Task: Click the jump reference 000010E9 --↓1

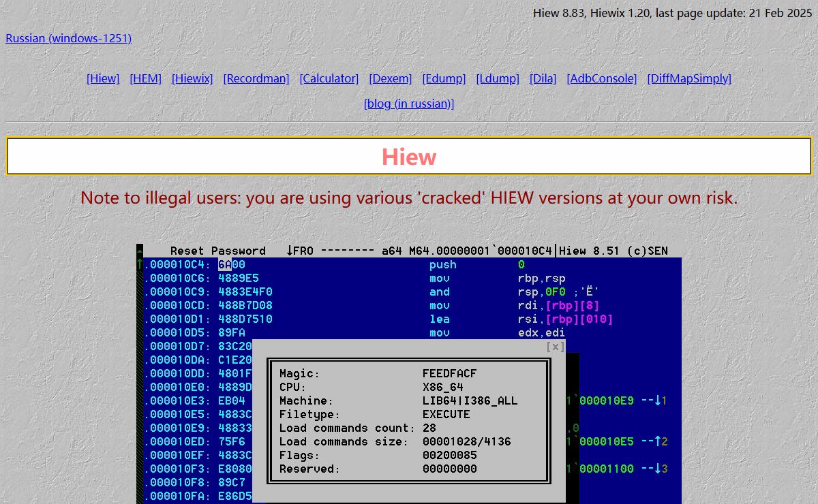Action: 623,400
